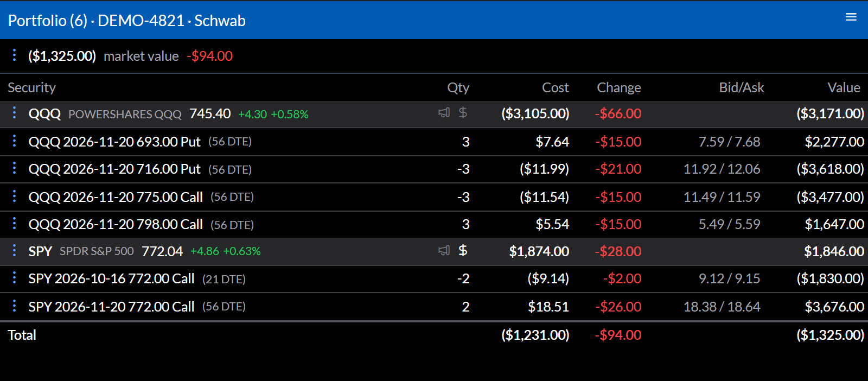Open three-dot menu for QQQ 716.00 Put
The image size is (868, 381).
[14, 168]
